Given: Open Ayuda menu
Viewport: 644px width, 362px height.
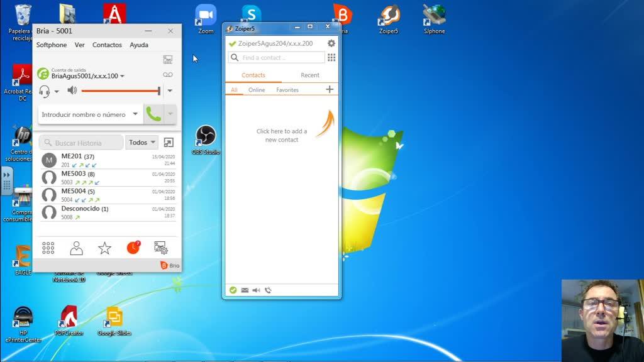Looking at the screenshot, I should pos(139,45).
